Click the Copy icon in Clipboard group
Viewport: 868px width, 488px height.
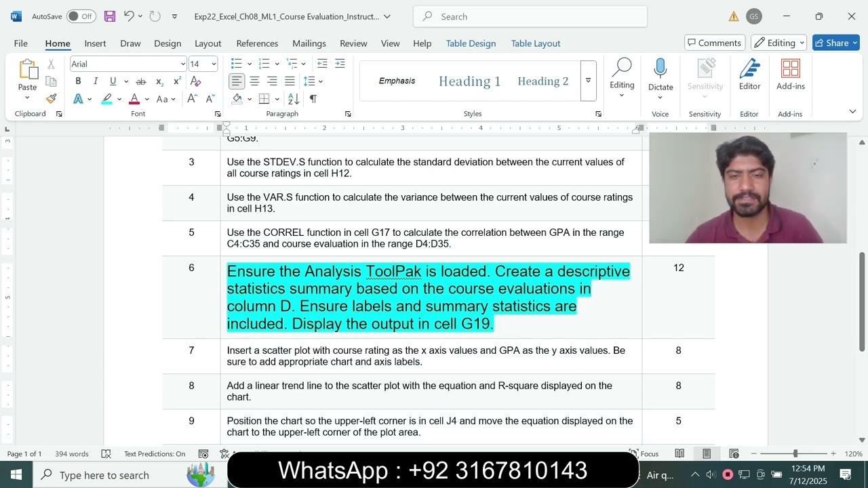click(51, 81)
